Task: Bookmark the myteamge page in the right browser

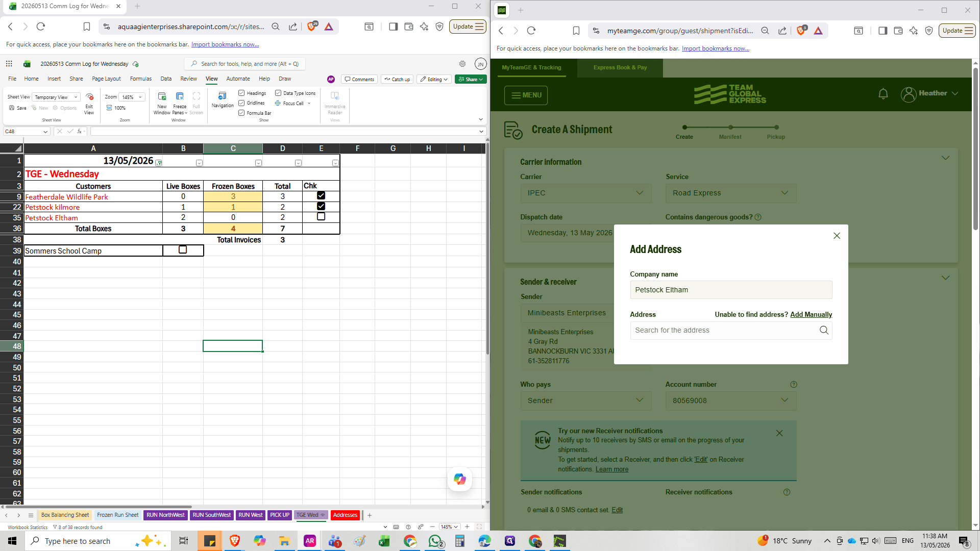Action: [x=576, y=31]
